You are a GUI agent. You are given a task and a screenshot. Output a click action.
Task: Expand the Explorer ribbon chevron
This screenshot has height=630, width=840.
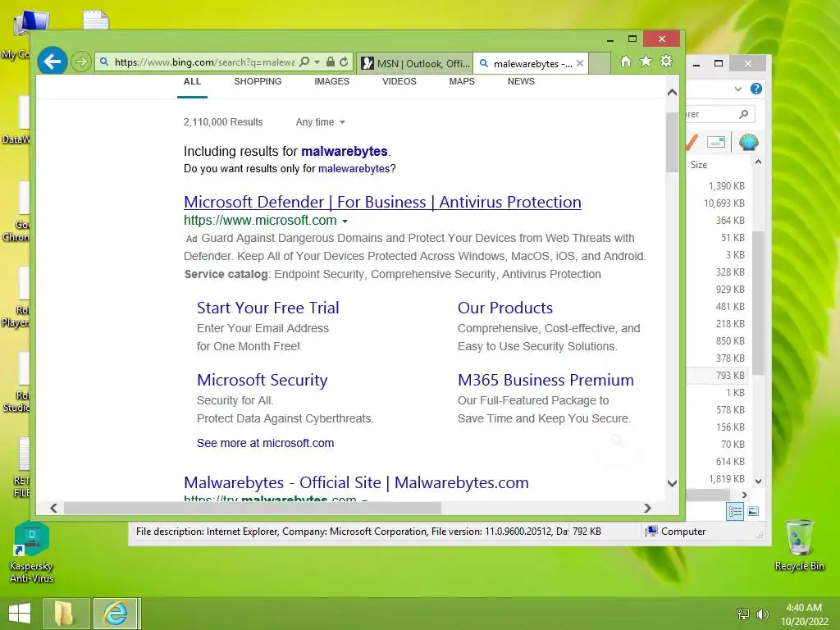[738, 89]
